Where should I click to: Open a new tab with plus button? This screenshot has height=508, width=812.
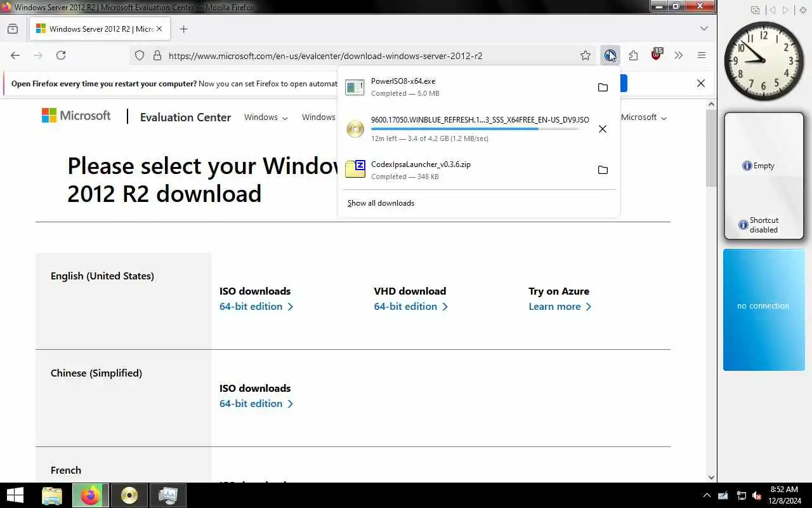tap(183, 29)
